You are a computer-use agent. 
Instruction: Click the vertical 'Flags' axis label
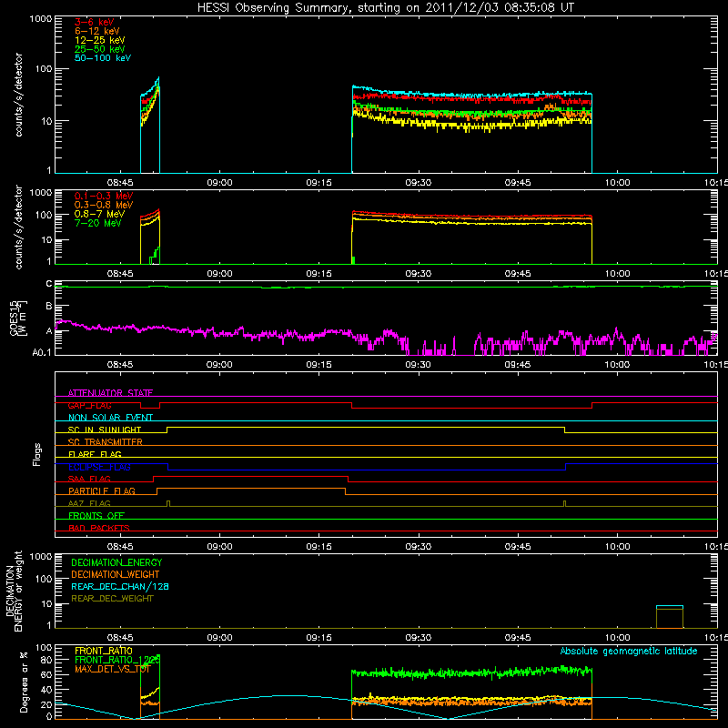(x=37, y=454)
